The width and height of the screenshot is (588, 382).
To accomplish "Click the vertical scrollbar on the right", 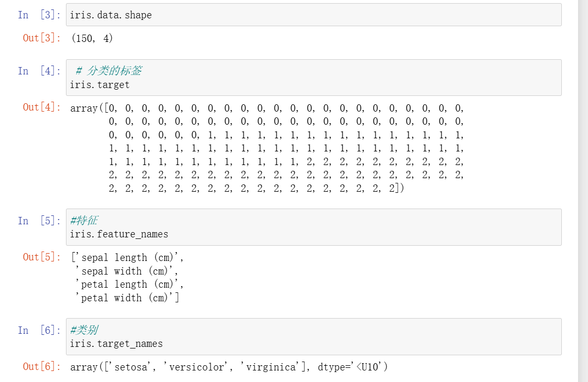I will (x=583, y=191).
